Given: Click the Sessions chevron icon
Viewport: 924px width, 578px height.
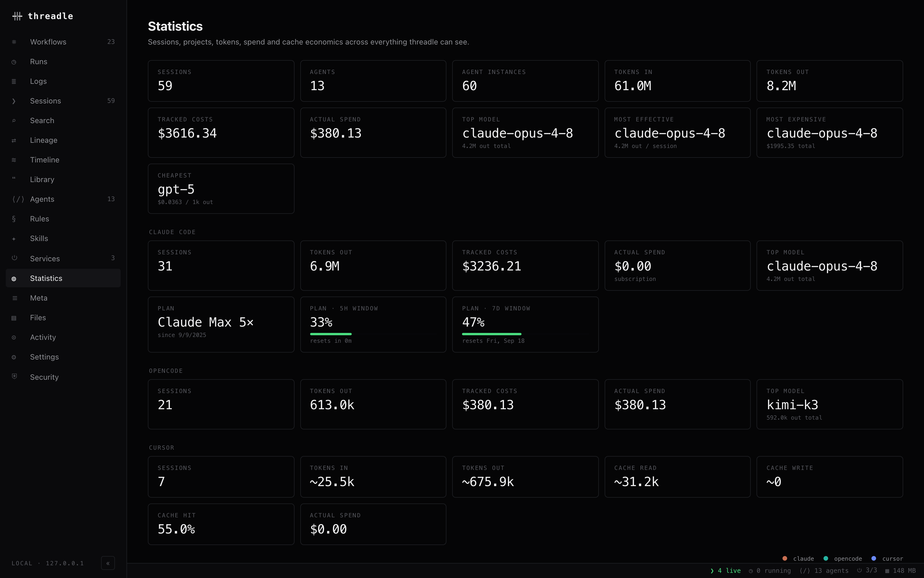Looking at the screenshot, I should (14, 101).
